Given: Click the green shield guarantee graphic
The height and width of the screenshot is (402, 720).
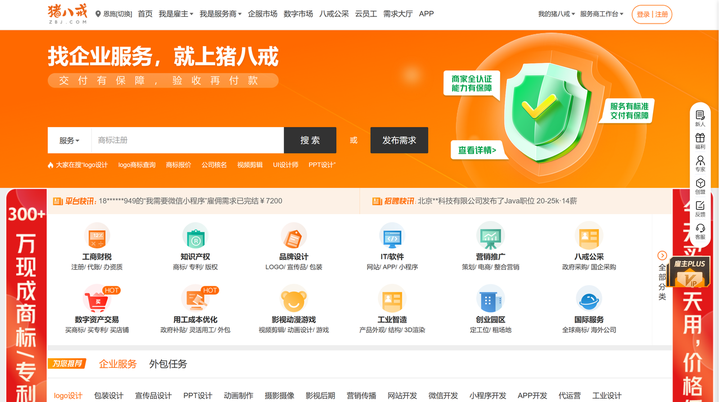Looking at the screenshot, I should 546,113.
